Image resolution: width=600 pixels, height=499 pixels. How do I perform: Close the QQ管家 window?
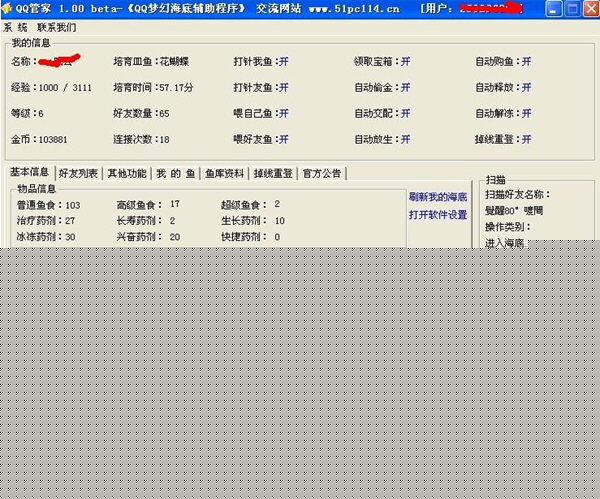(x=591, y=9)
